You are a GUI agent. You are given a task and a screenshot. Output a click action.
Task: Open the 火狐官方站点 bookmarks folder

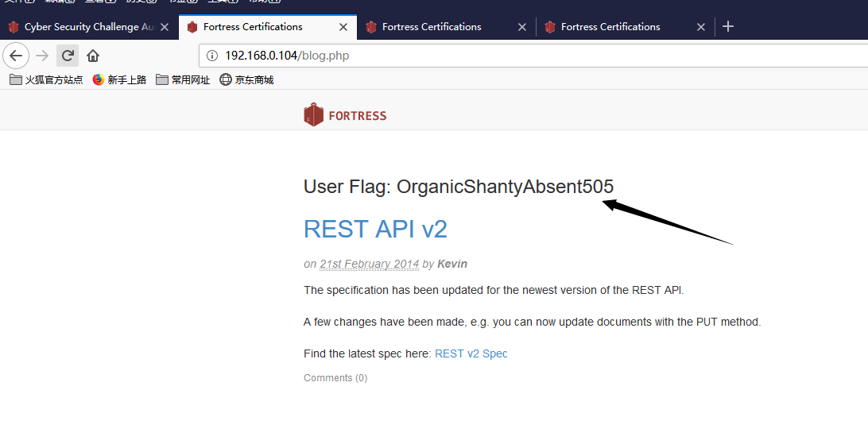pyautogui.click(x=46, y=79)
